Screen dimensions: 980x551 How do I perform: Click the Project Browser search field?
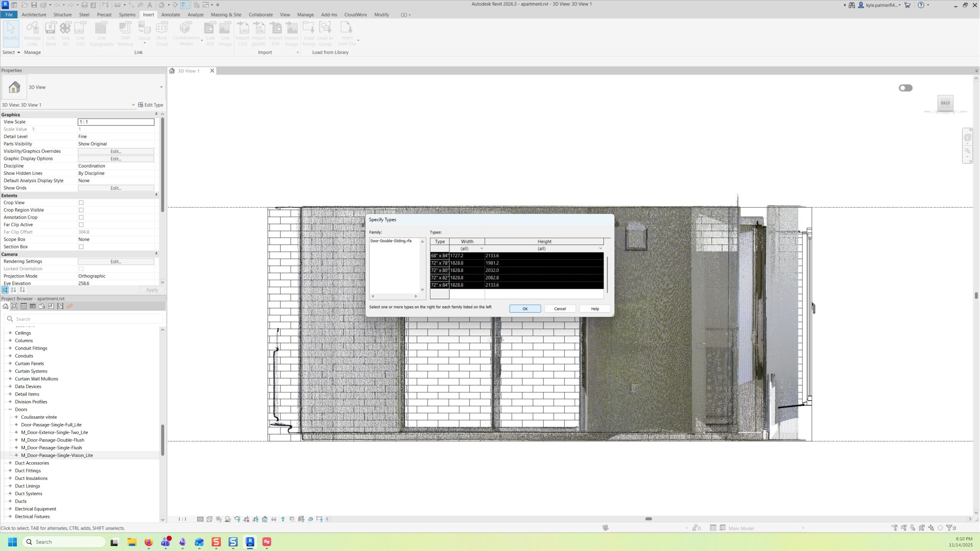[x=84, y=319]
